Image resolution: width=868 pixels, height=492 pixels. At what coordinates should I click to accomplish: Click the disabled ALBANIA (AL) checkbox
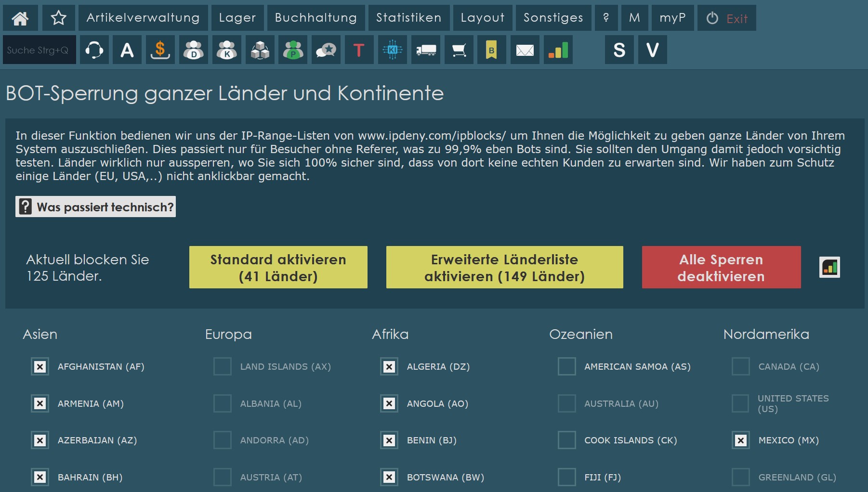[223, 403]
